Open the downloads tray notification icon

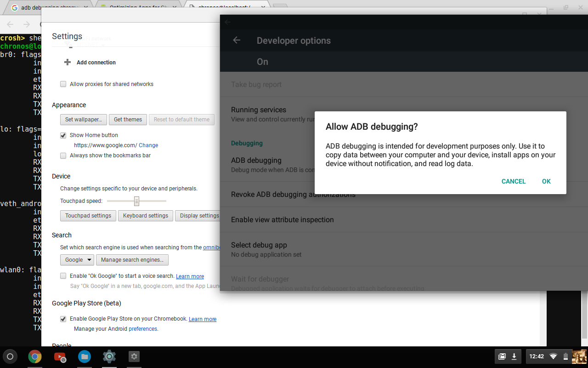point(514,356)
